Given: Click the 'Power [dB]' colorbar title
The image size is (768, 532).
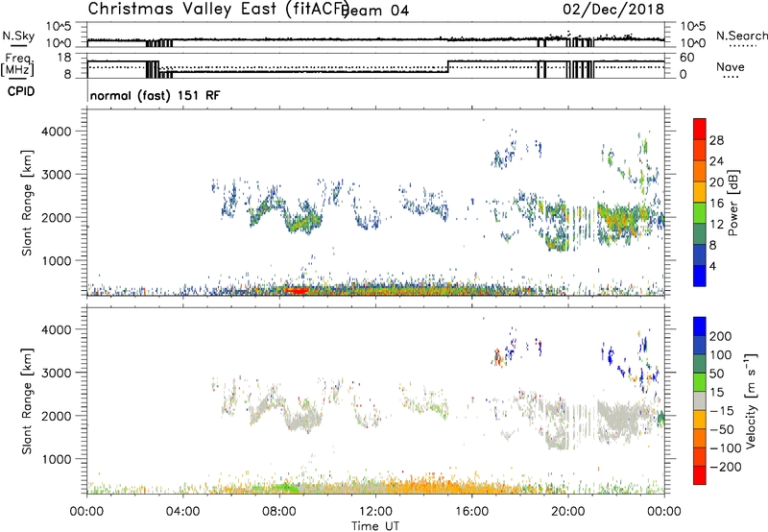Looking at the screenshot, I should pos(732,203).
